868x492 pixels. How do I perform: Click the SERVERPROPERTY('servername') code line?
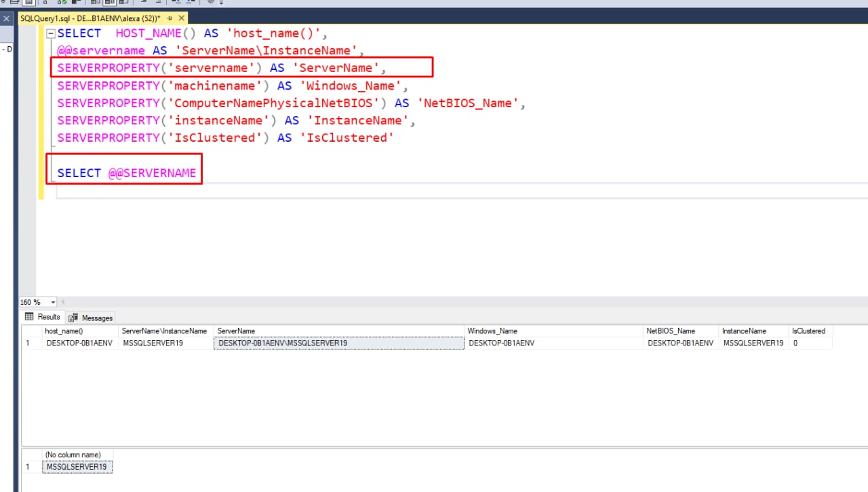222,68
